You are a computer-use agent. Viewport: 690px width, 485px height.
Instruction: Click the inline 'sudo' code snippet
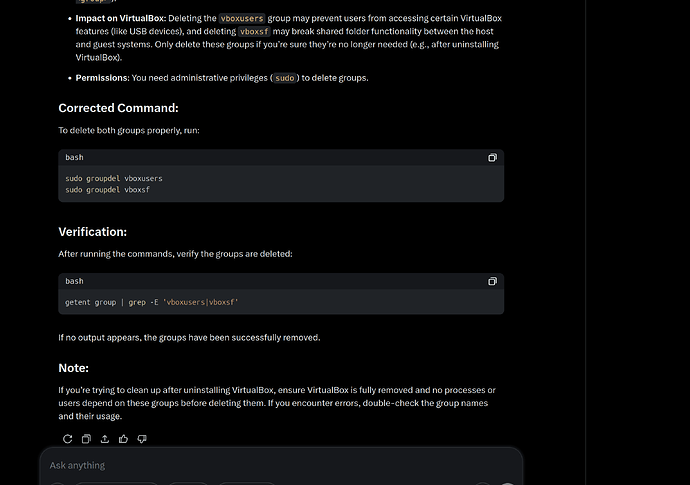[x=283, y=77]
